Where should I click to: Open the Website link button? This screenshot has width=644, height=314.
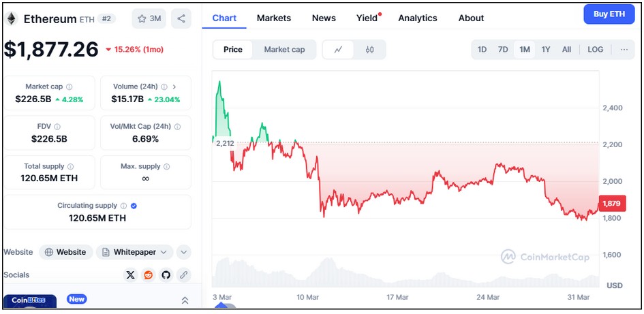point(66,252)
